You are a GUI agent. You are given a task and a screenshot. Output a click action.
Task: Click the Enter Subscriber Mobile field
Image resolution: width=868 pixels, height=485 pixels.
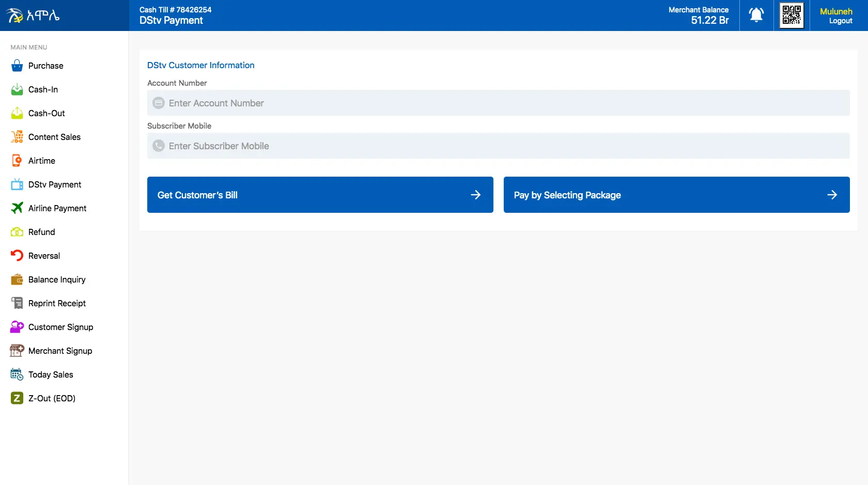tap(498, 146)
